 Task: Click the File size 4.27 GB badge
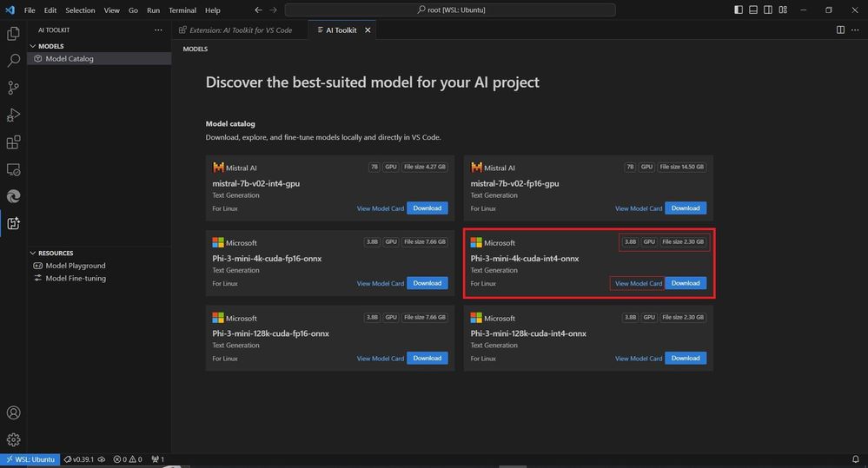(x=425, y=167)
